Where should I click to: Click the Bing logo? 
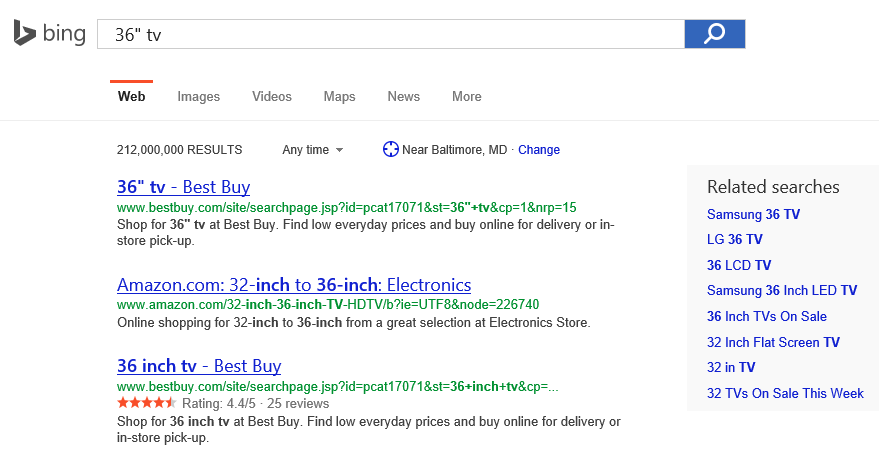pos(50,34)
